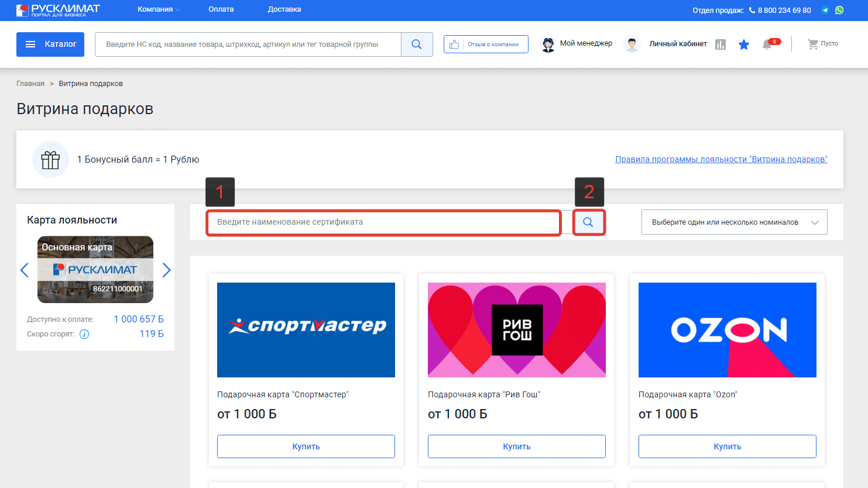This screenshot has height=488, width=868.
Task: Buy the Спортмастер gift card
Action: pyautogui.click(x=306, y=446)
